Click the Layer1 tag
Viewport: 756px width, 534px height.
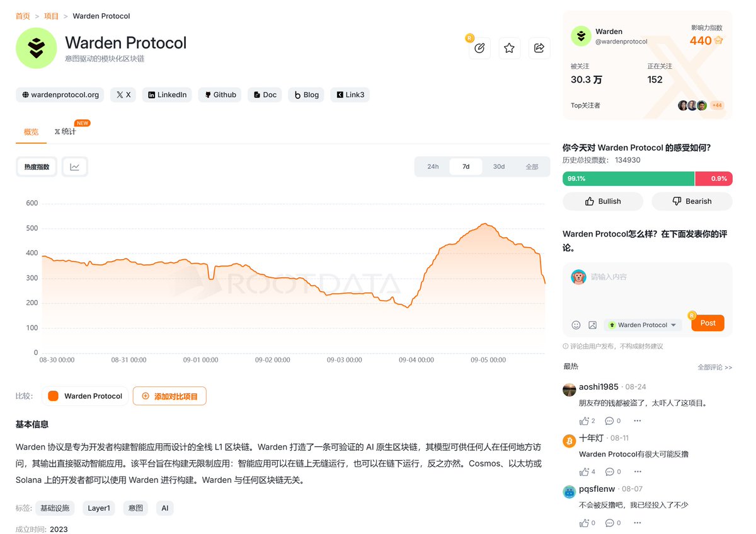tap(99, 508)
